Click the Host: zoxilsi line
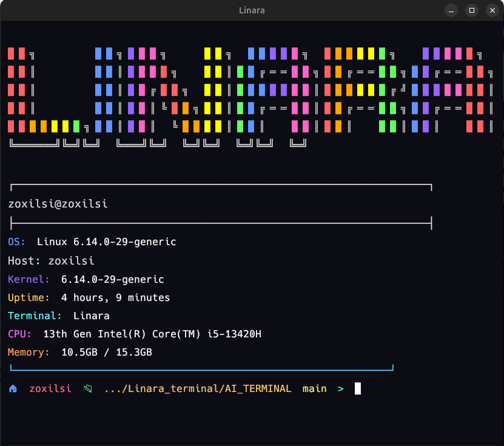The height and width of the screenshot is (446, 504). tap(51, 261)
